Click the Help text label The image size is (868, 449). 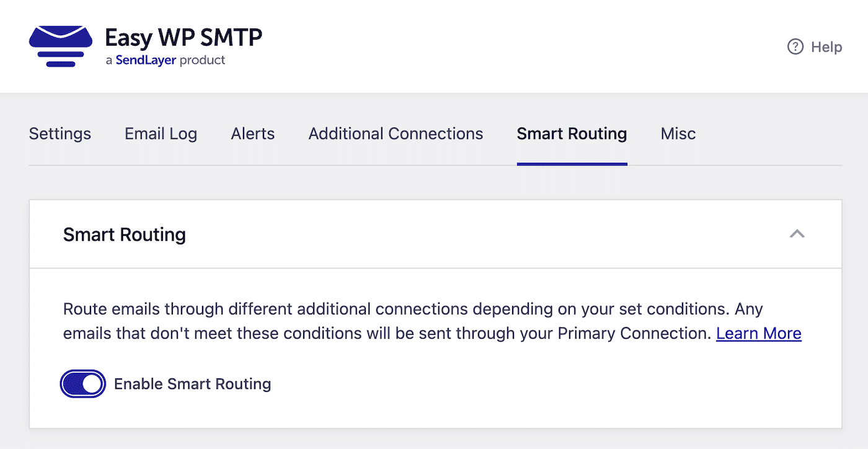click(826, 47)
